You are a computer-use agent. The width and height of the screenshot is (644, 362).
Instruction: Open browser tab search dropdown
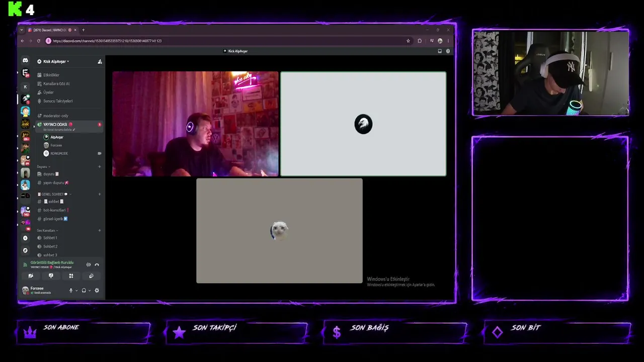(x=22, y=30)
